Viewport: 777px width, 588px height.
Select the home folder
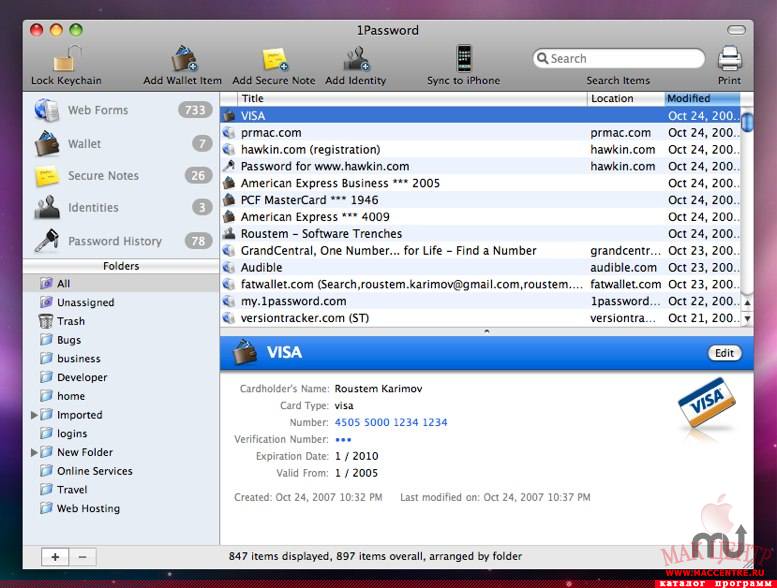[x=121, y=396]
